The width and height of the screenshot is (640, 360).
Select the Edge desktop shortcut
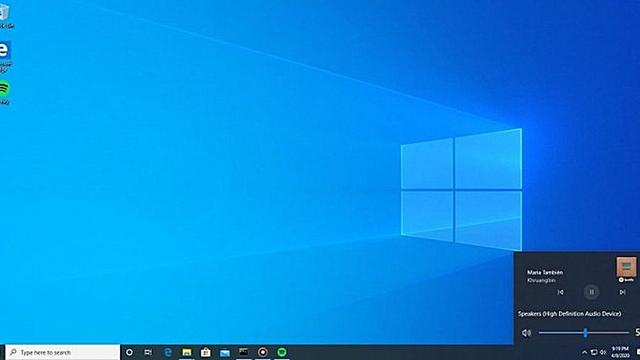5,56
